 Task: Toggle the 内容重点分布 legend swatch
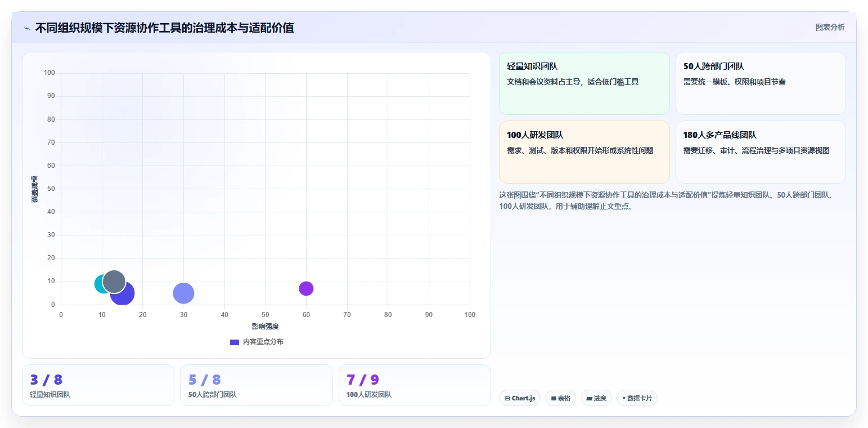point(235,342)
